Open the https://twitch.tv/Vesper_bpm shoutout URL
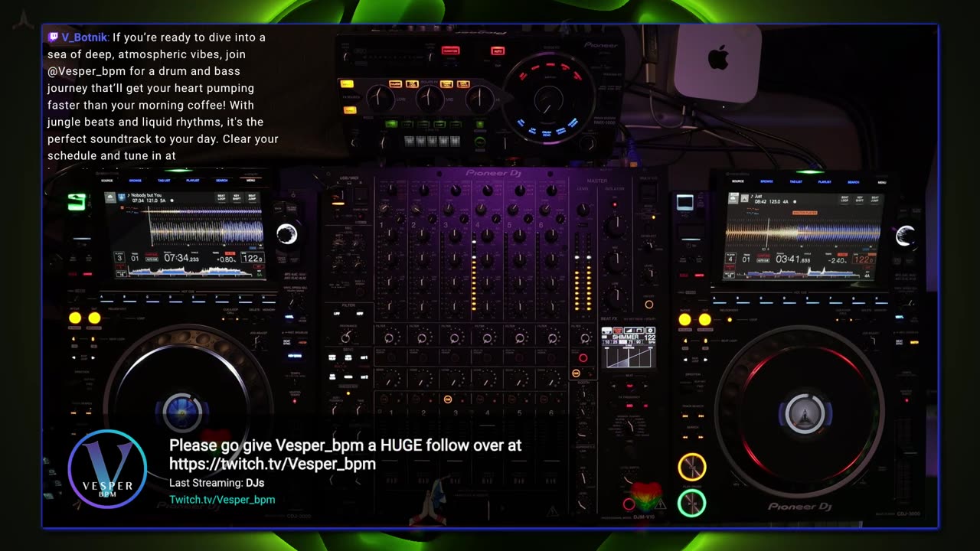 273,464
